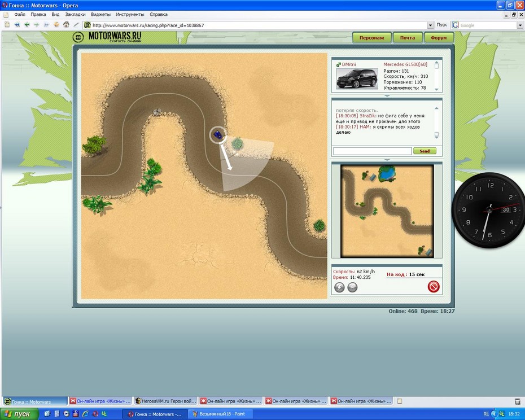
Task: Go forward with the green right arrow
Action: pos(37,25)
